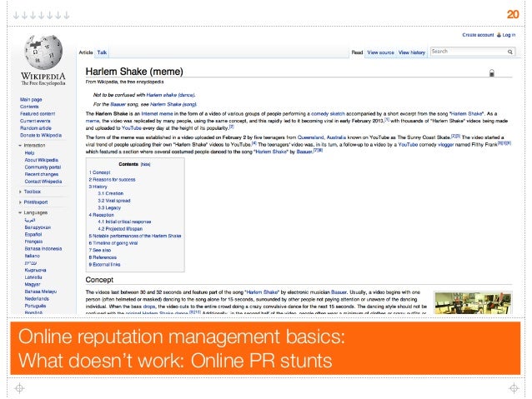The width and height of the screenshot is (532, 399).
Task: Click the Harlem Shake (meme) page heading
Action: pos(134,72)
